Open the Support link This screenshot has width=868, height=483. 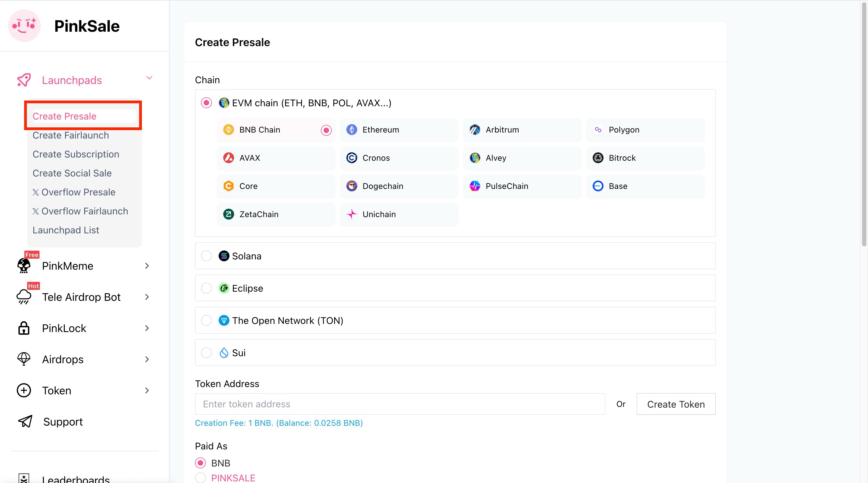point(63,422)
